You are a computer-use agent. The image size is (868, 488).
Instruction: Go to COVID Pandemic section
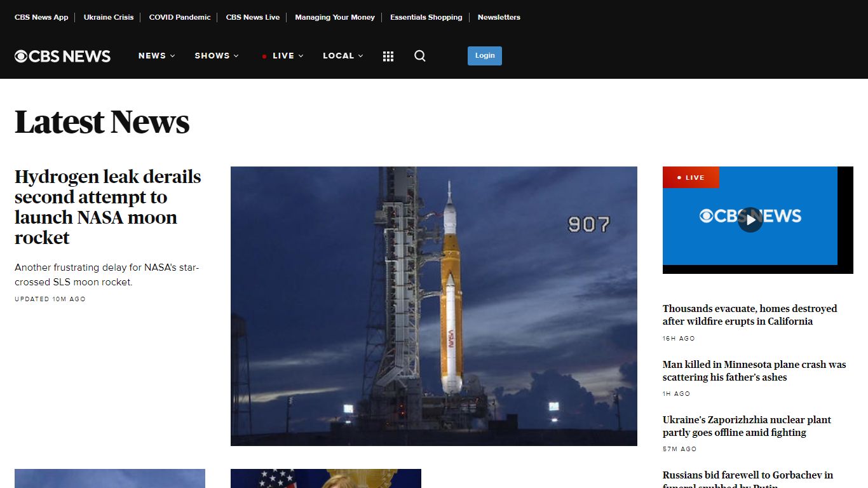pyautogui.click(x=180, y=17)
